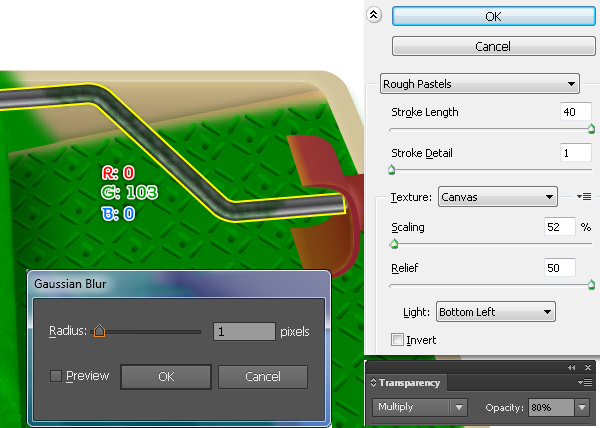This screenshot has width=600, height=428.
Task: Open the Texture Canvas dropdown
Action: point(497,197)
